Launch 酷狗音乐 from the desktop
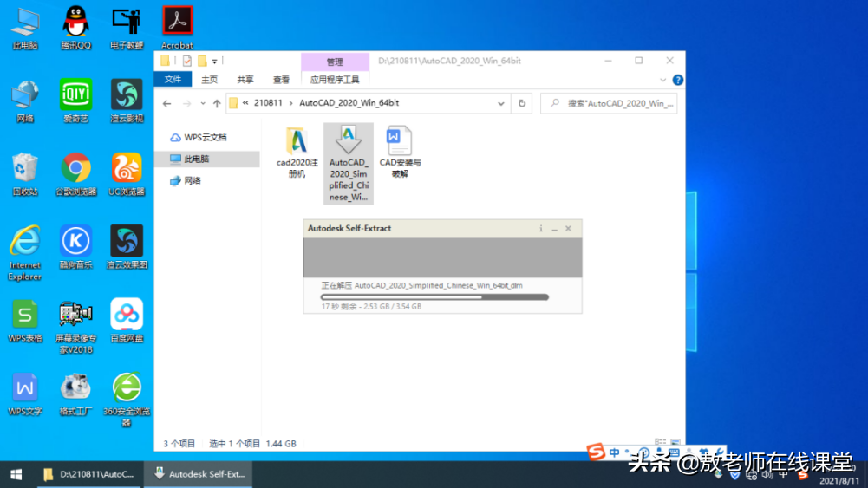The height and width of the screenshot is (488, 868). pyautogui.click(x=75, y=248)
